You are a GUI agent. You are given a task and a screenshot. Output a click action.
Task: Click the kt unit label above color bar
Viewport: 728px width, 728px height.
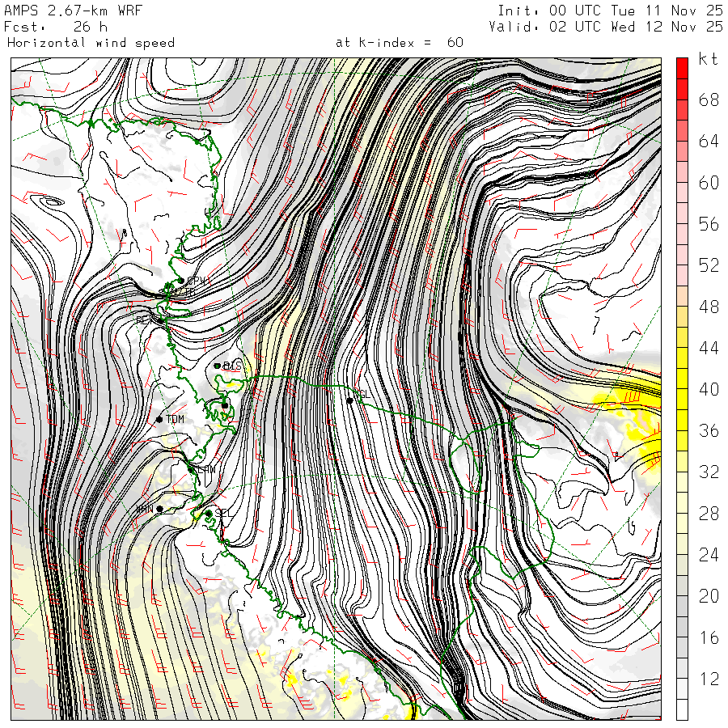coord(708,59)
